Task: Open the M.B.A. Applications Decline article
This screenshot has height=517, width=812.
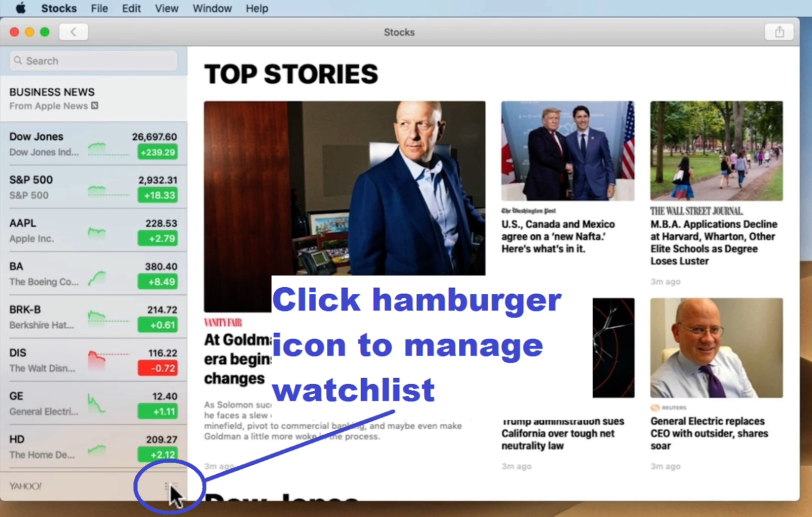Action: (714, 243)
